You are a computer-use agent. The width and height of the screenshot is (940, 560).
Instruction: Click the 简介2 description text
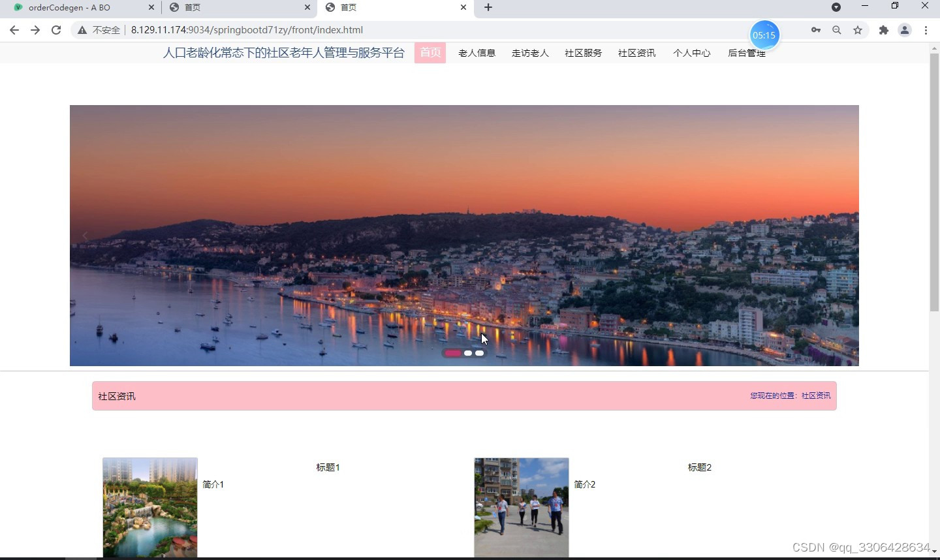pyautogui.click(x=584, y=484)
